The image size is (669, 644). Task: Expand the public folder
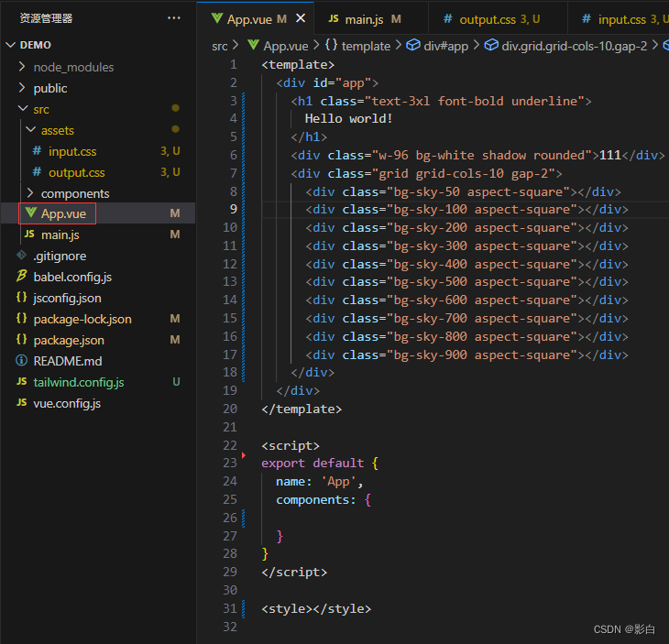point(22,88)
